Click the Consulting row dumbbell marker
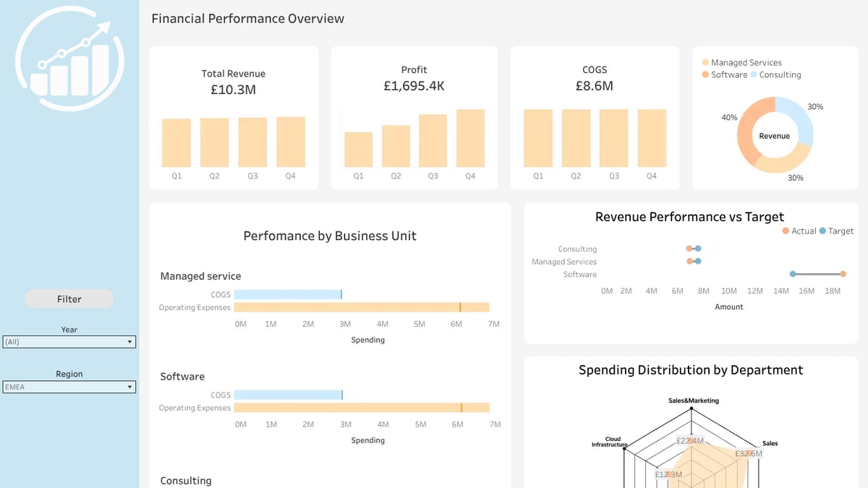Image resolution: width=868 pixels, height=488 pixels. pos(694,249)
